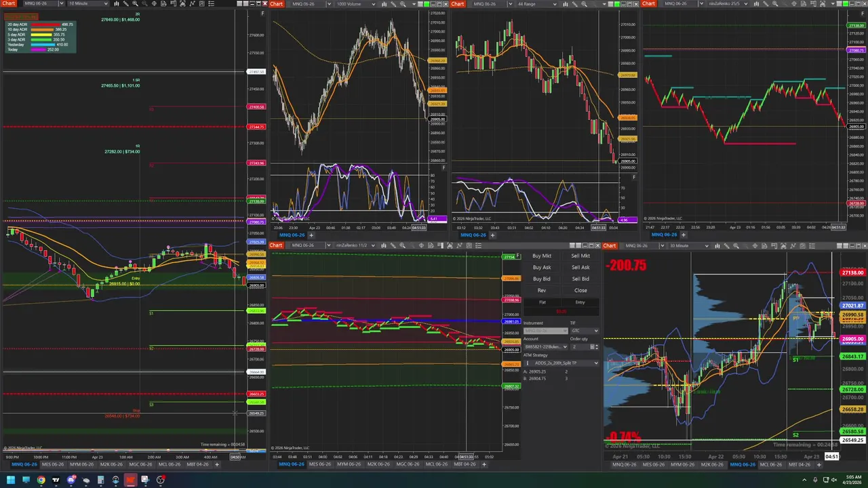
Task: Click the 20 day ADR label
Action: (x=16, y=25)
